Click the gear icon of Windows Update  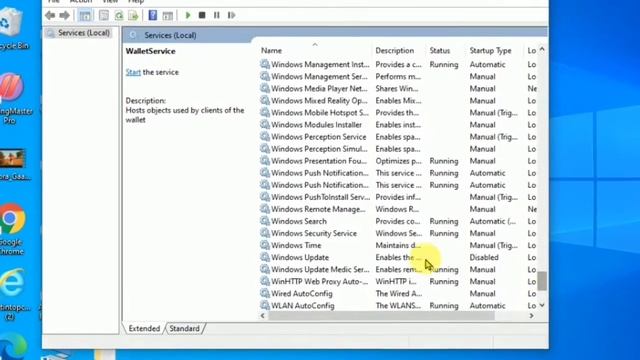tap(265, 257)
